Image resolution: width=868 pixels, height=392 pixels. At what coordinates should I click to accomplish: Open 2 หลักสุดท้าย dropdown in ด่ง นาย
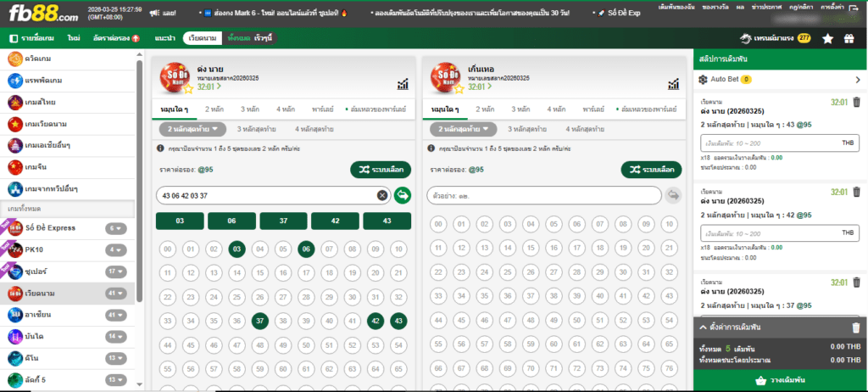[x=192, y=129]
